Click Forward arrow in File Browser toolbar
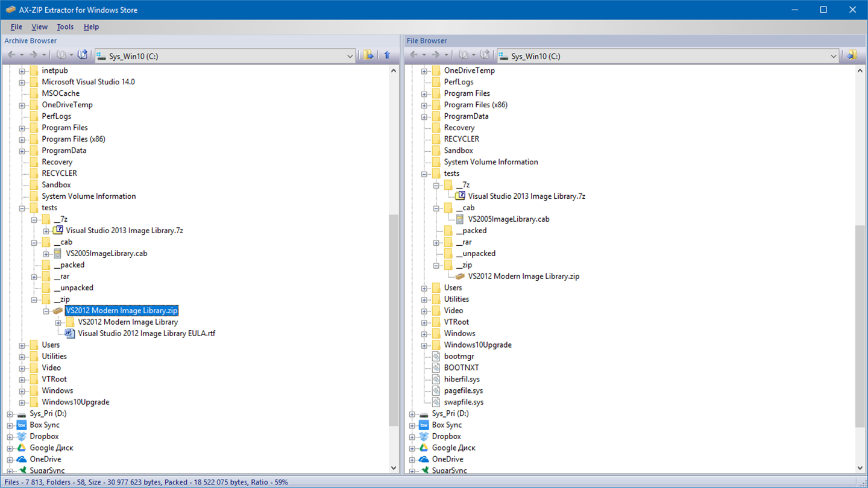Viewport: 868px width, 488px height. 436,55
